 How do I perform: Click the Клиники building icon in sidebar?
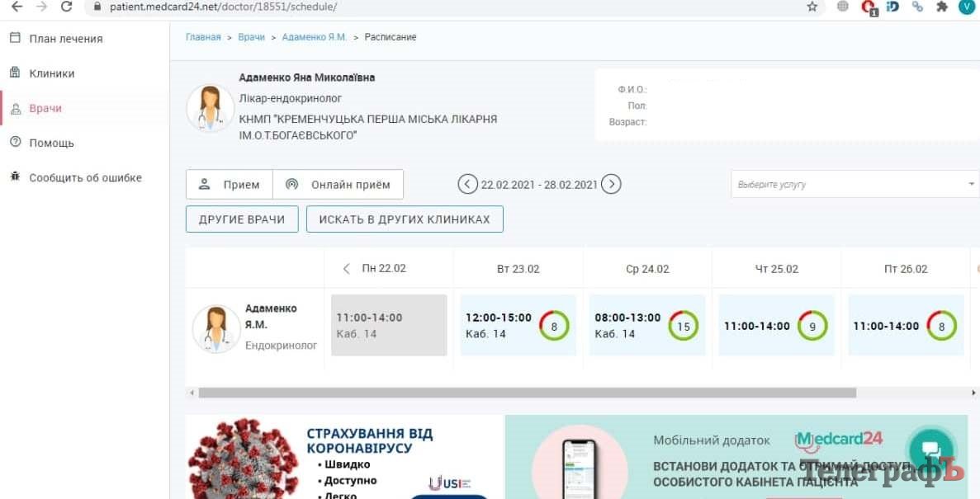[15, 73]
